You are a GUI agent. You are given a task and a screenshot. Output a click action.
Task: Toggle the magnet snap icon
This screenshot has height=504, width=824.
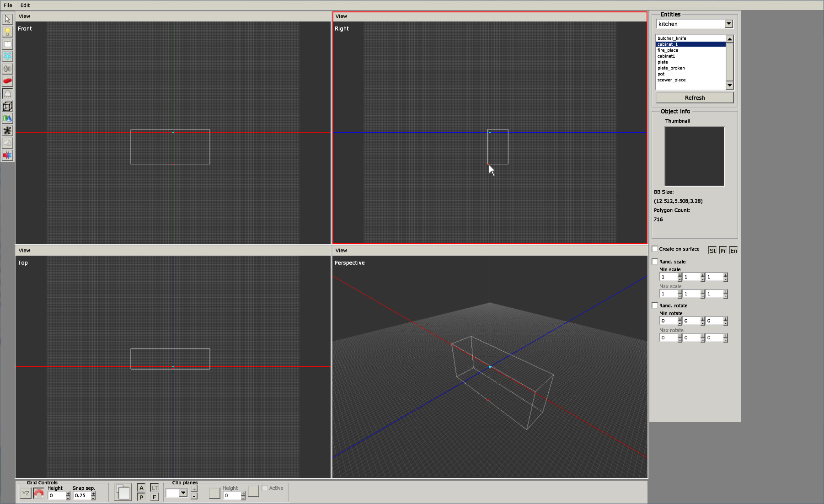point(39,494)
